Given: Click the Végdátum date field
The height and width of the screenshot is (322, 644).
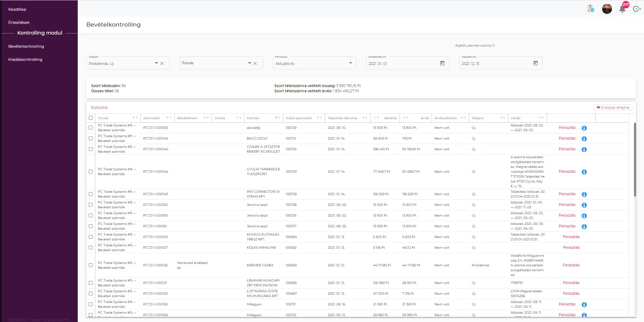Looking at the screenshot, I should click(501, 63).
